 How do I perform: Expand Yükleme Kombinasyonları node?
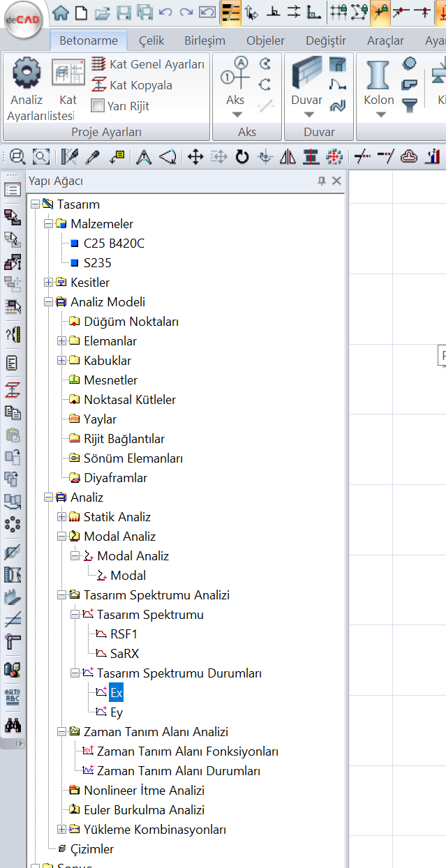[x=61, y=830]
